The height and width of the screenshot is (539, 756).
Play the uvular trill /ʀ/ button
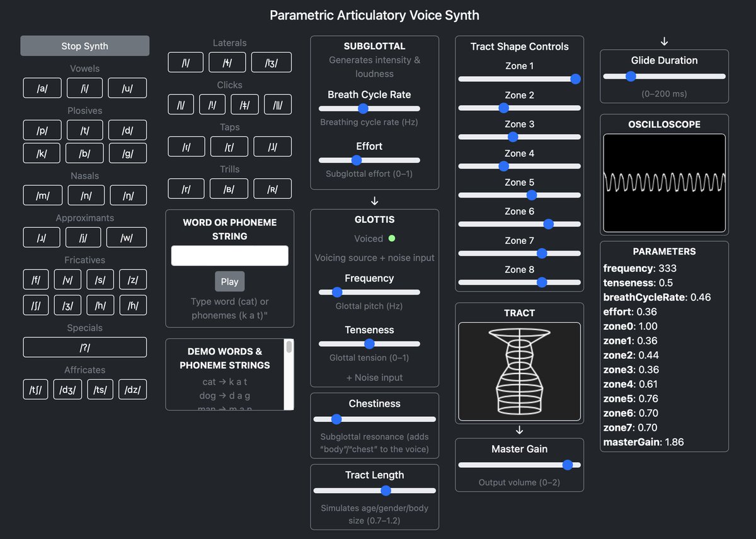273,189
